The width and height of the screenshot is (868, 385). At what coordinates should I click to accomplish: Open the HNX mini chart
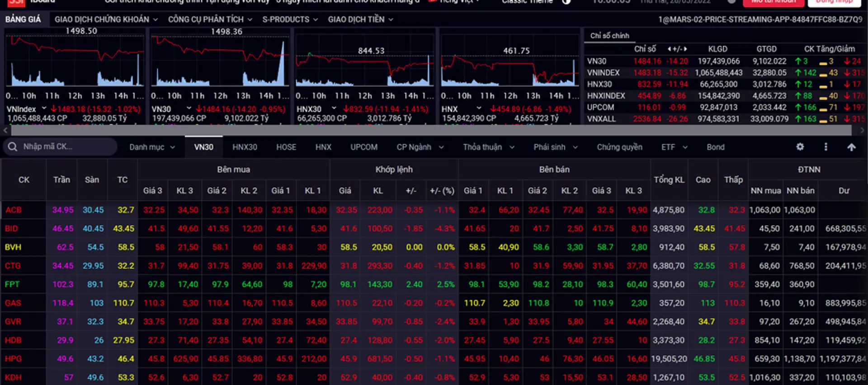pyautogui.click(x=510, y=61)
